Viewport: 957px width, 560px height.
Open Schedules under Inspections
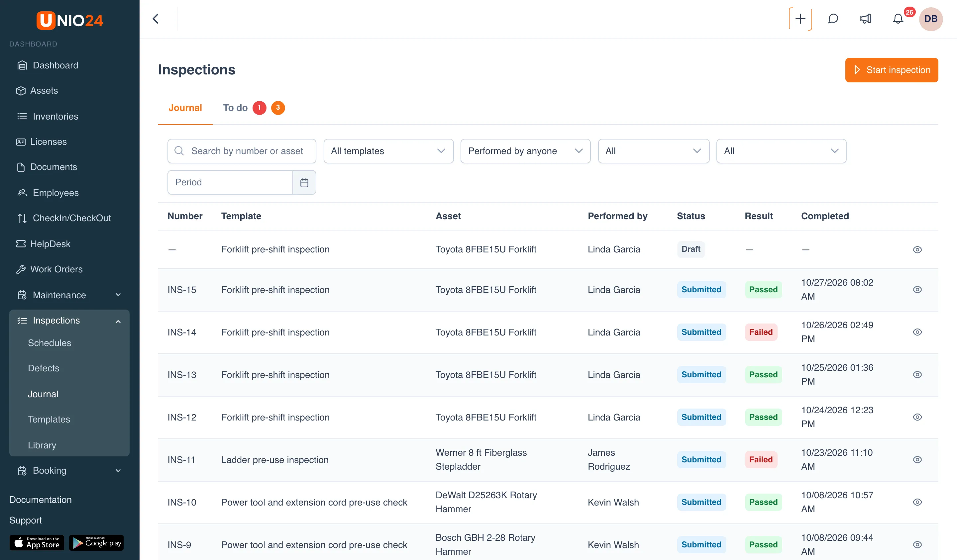[50, 343]
